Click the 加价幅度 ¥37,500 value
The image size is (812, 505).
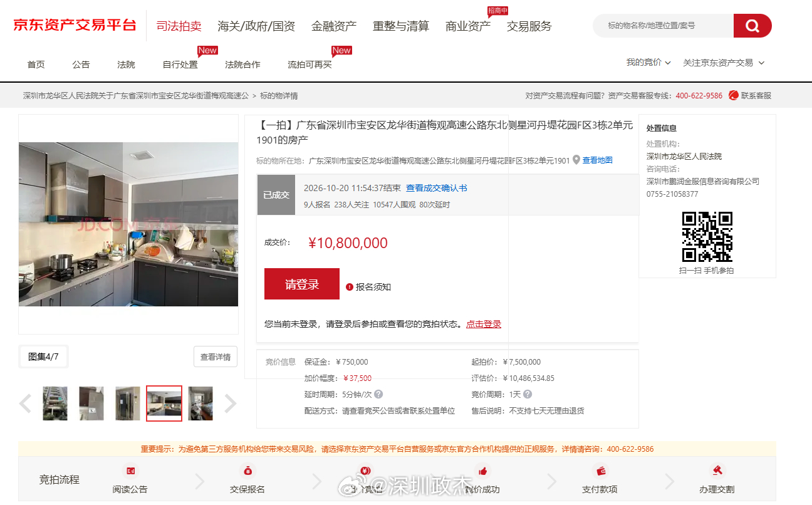point(357,378)
